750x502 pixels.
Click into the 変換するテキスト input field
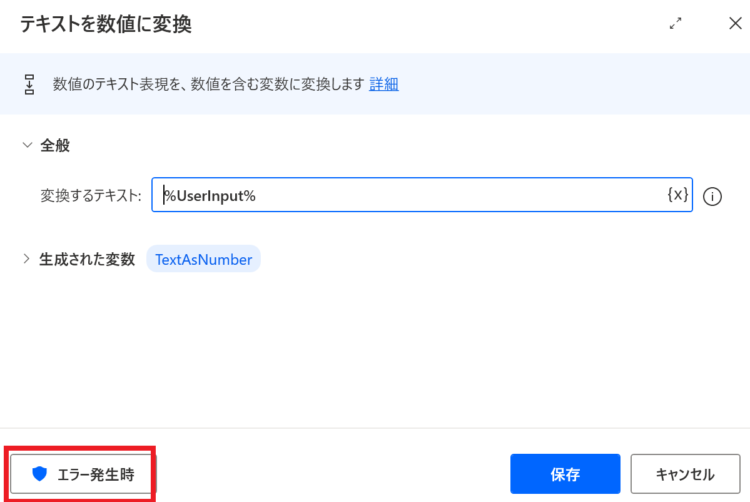pos(422,195)
